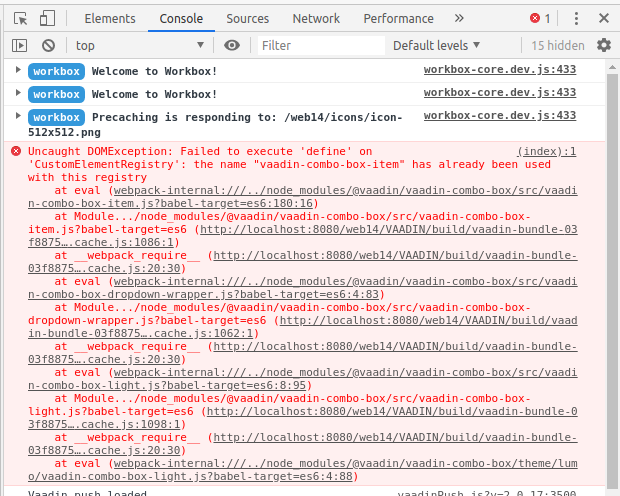The height and width of the screenshot is (496, 620).
Task: Expand the Precaching is responding message
Action: coord(18,117)
